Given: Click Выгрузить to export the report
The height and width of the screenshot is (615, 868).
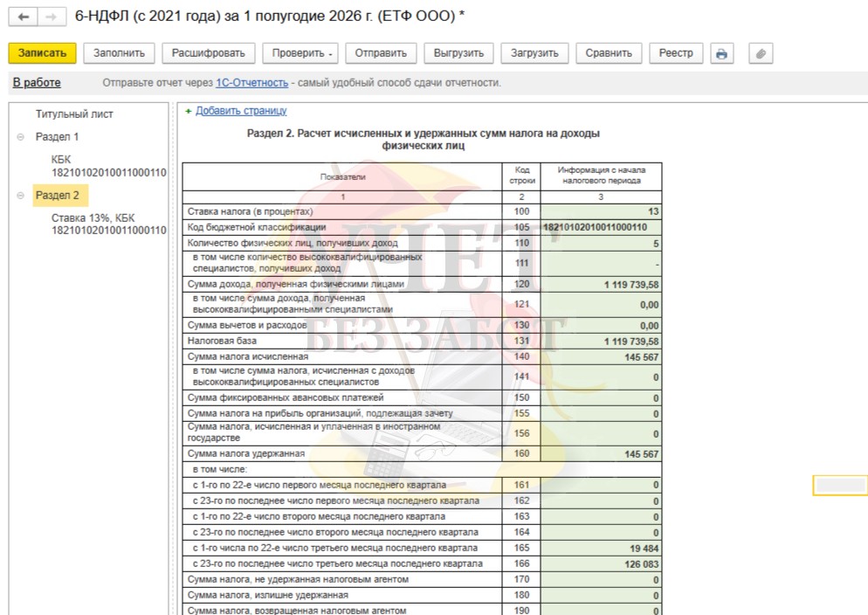Looking at the screenshot, I should pyautogui.click(x=458, y=53).
